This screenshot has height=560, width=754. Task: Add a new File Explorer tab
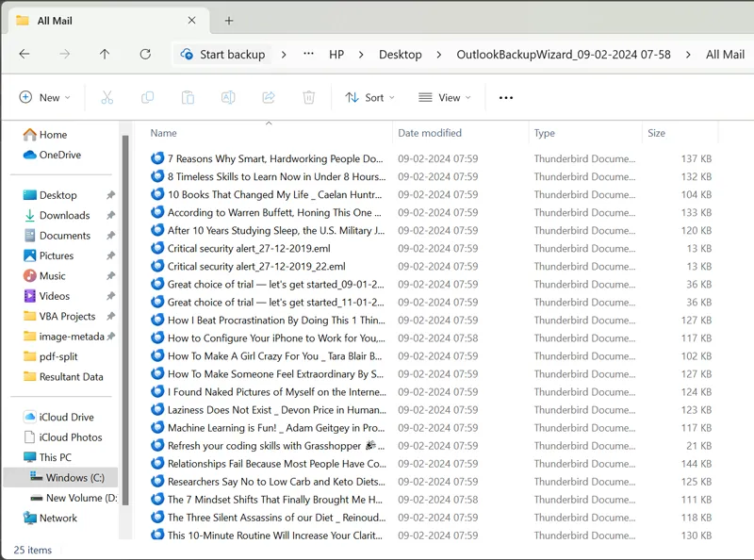229,21
